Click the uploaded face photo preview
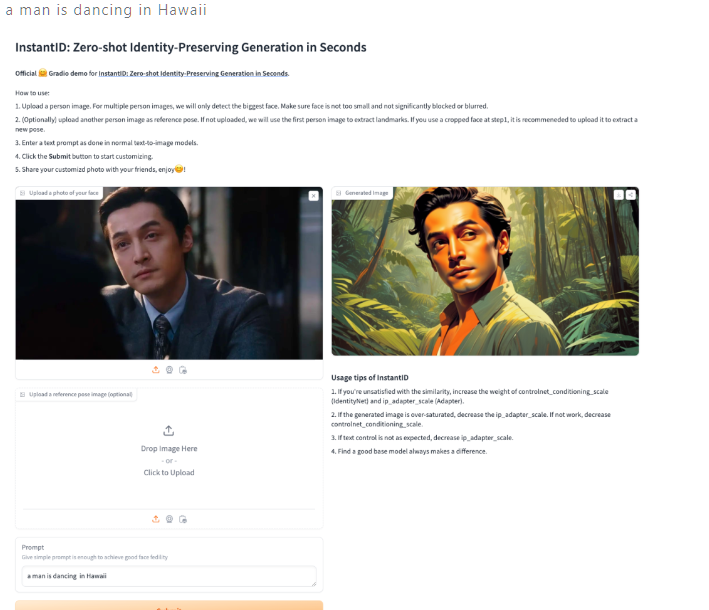Image resolution: width=709 pixels, height=610 pixels. coord(169,273)
